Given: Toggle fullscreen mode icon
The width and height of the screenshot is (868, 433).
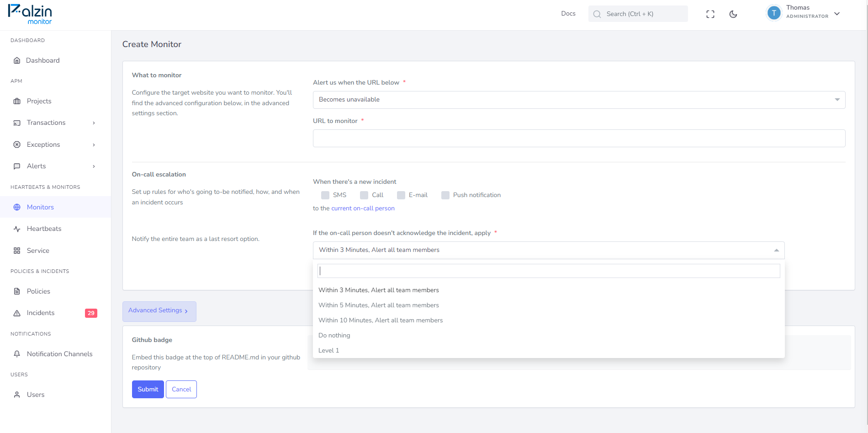Looking at the screenshot, I should click(x=710, y=14).
